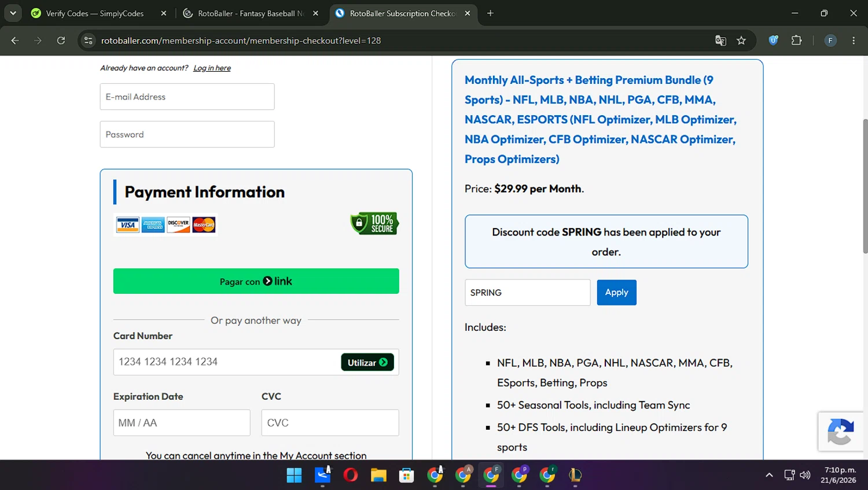Viewport: 868px width, 490px height.
Task: Focus the E-mail Address field
Action: [x=187, y=97]
